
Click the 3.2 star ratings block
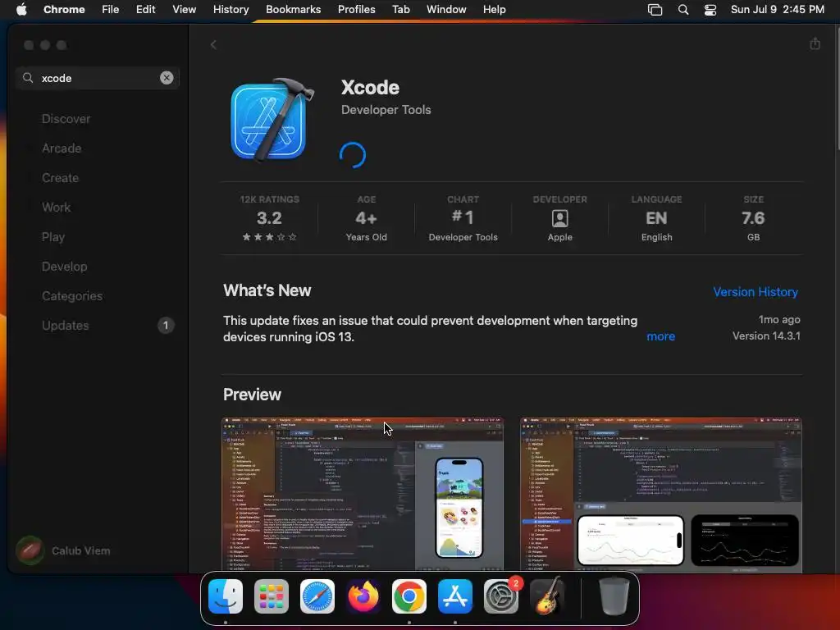pos(269,218)
